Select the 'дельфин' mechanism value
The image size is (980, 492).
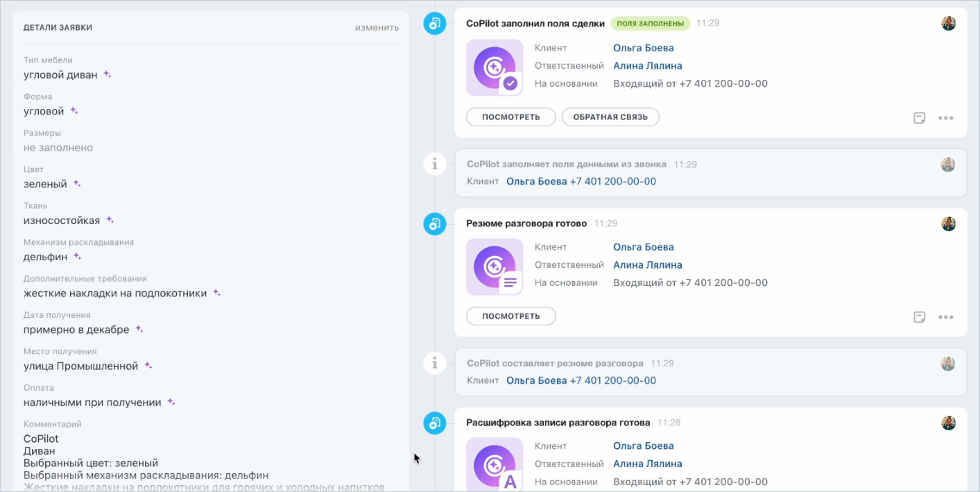click(46, 257)
